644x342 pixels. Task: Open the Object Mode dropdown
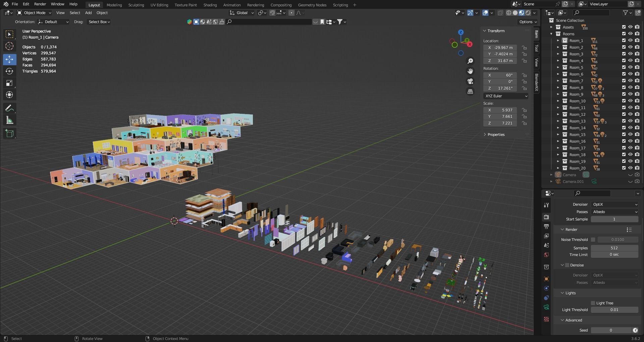tap(34, 13)
